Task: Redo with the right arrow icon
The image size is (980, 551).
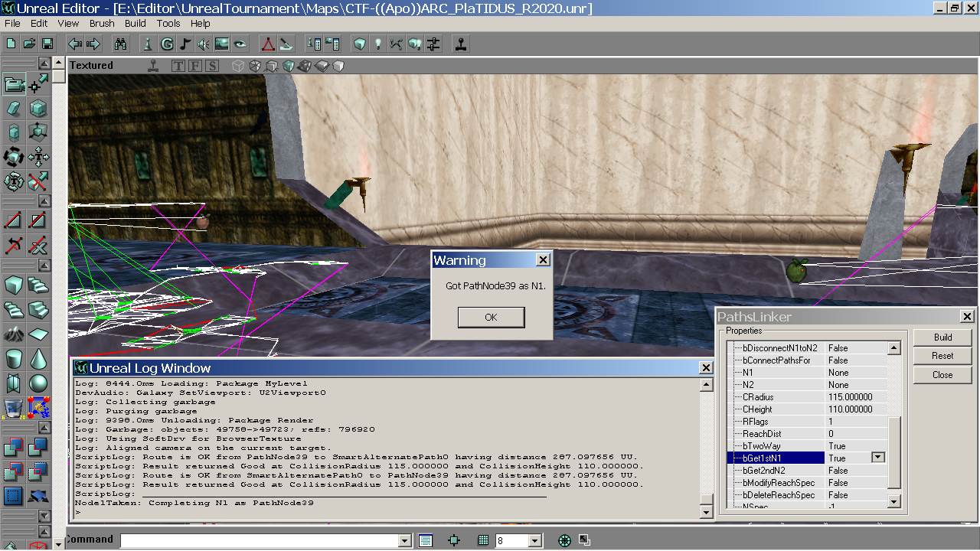Action: 93,44
